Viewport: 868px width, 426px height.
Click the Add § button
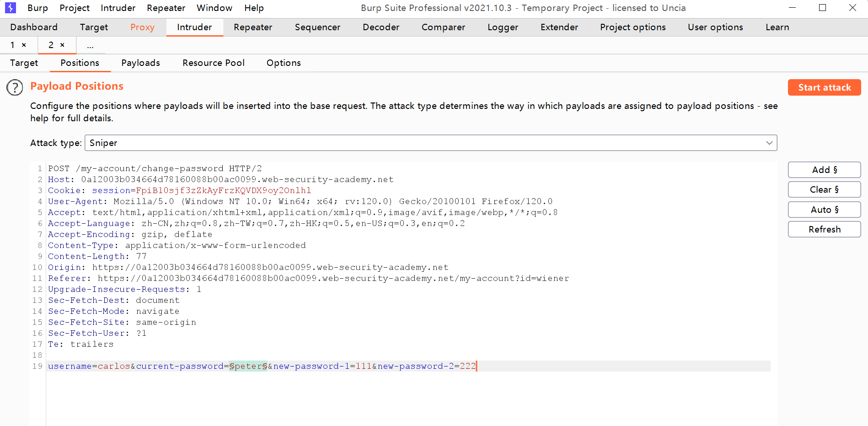tap(824, 170)
